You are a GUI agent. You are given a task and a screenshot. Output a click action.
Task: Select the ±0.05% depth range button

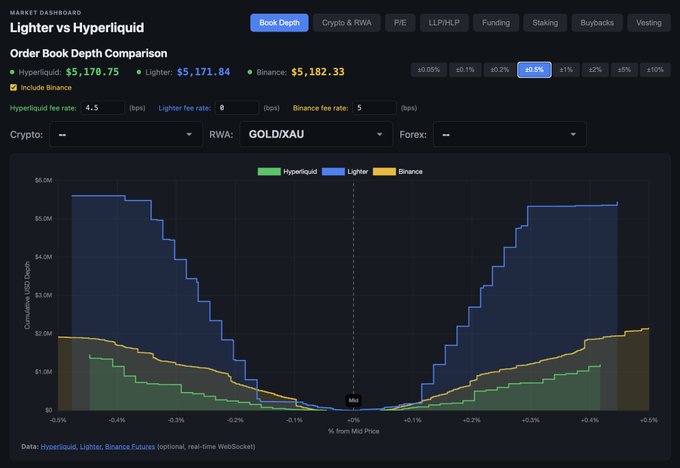pos(428,70)
